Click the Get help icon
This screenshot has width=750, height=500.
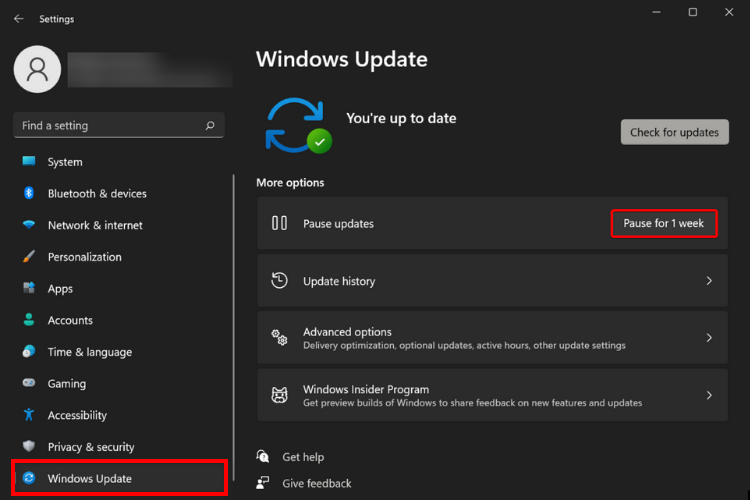[263, 456]
